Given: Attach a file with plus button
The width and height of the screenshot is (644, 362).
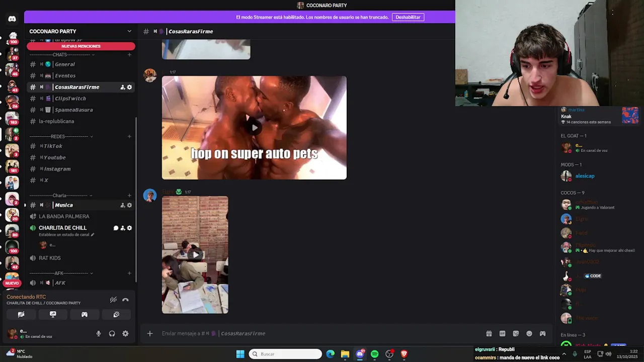Looking at the screenshot, I should pos(149,333).
